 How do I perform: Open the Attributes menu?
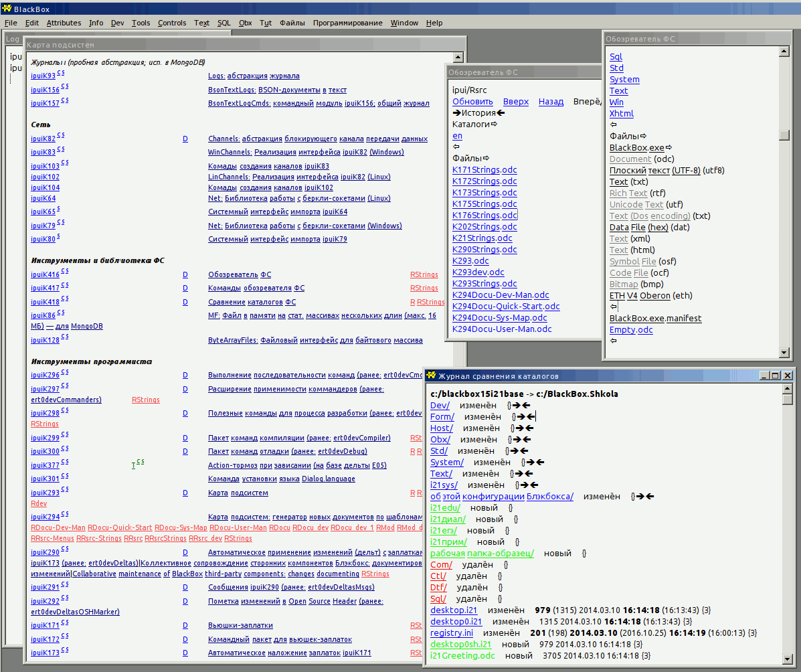tap(64, 23)
